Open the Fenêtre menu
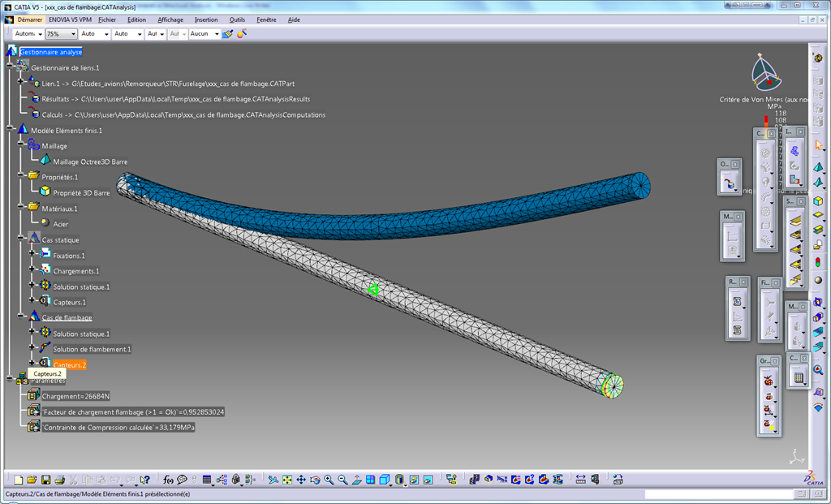The width and height of the screenshot is (831, 504). [266, 19]
